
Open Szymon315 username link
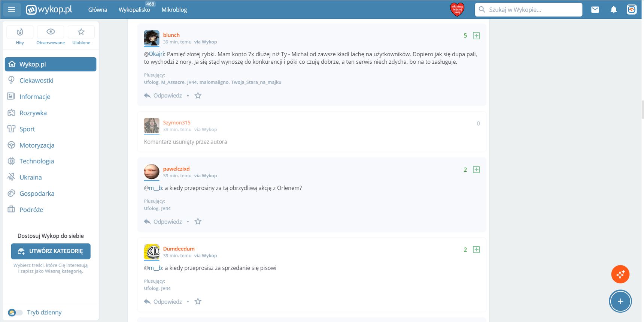tap(177, 123)
